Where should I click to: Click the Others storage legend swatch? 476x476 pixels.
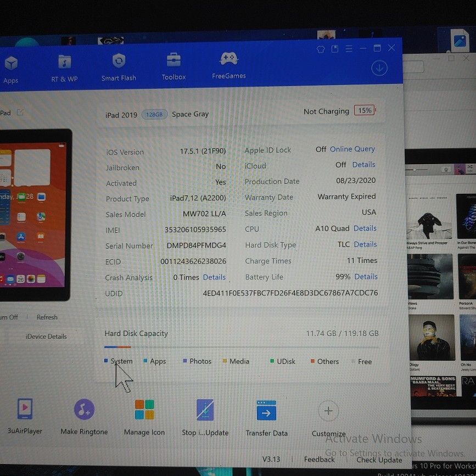point(312,361)
